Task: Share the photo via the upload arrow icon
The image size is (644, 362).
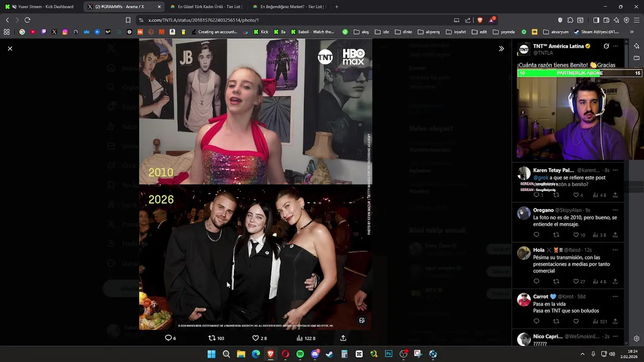Action: click(x=343, y=338)
